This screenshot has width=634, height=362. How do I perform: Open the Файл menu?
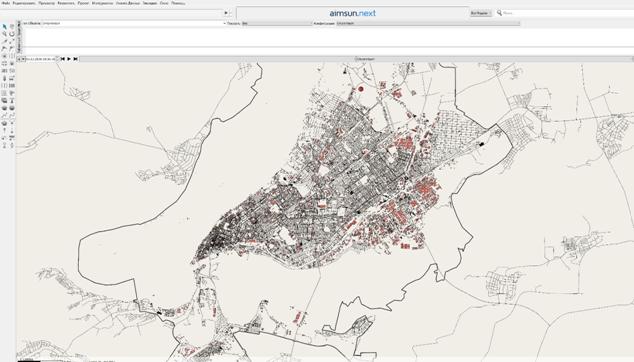point(6,3)
